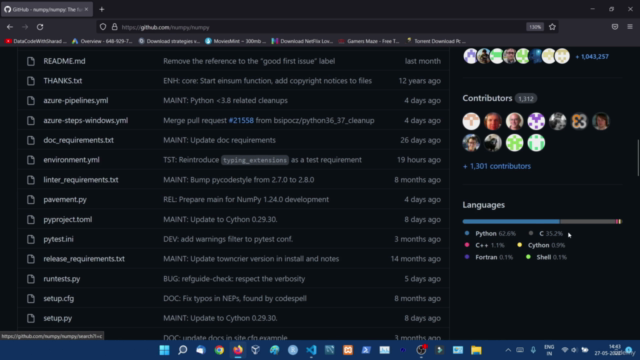
Task: Click the Fortran 0.1% language link
Action: [x=489, y=257]
